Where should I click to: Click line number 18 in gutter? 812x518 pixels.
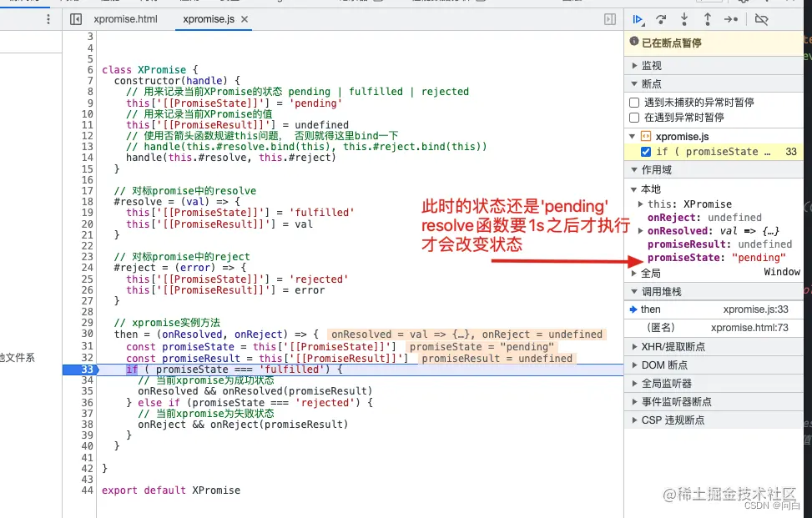coord(87,202)
